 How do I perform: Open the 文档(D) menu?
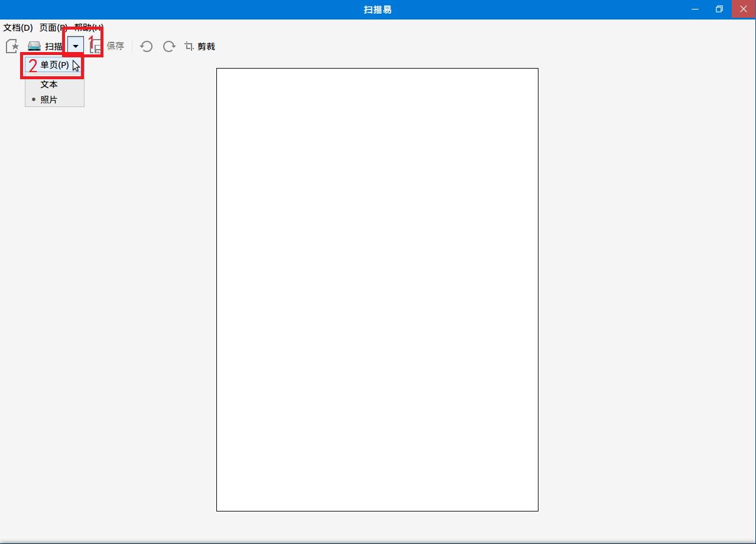(x=18, y=28)
